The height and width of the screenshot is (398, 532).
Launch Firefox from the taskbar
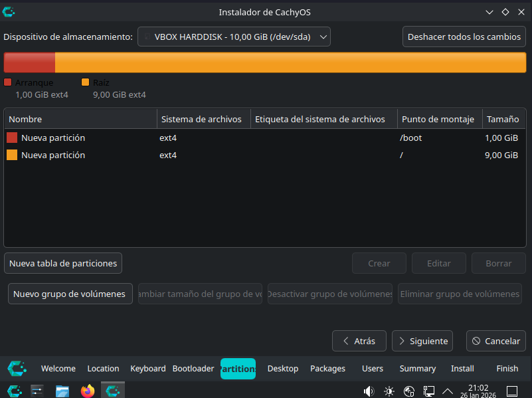click(88, 391)
